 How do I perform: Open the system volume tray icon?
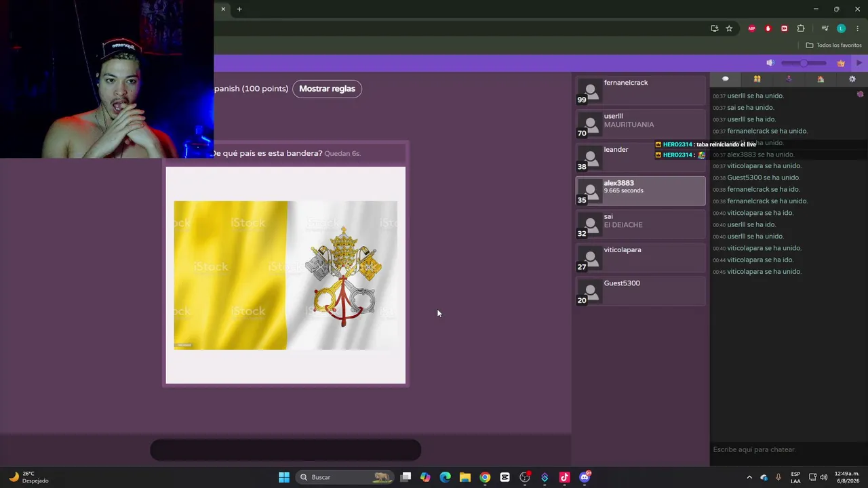tap(824, 477)
